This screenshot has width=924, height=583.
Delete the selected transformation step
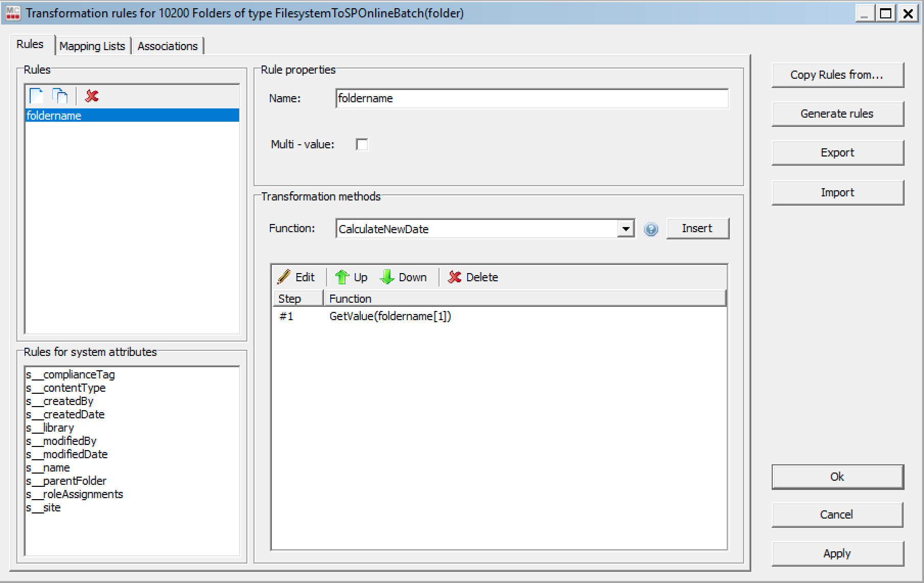pyautogui.click(x=473, y=277)
